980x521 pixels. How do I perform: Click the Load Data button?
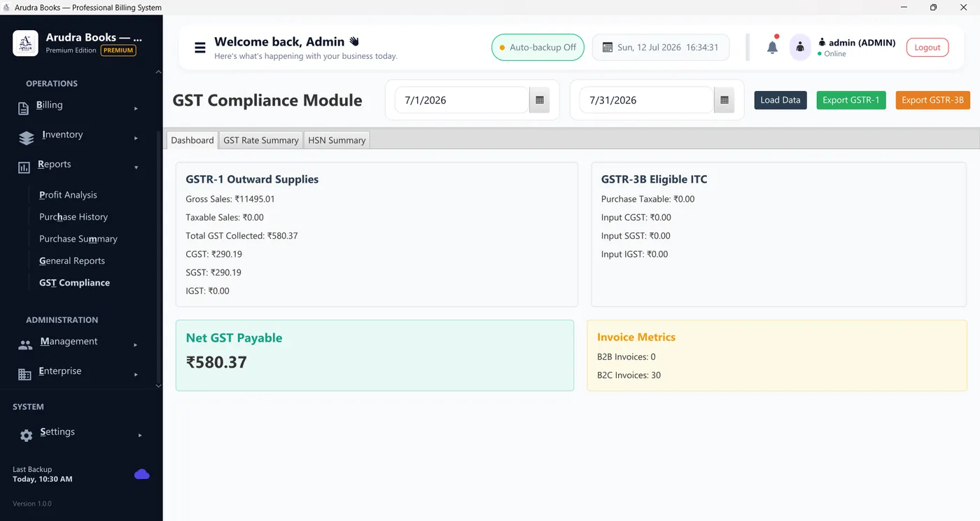tap(780, 100)
